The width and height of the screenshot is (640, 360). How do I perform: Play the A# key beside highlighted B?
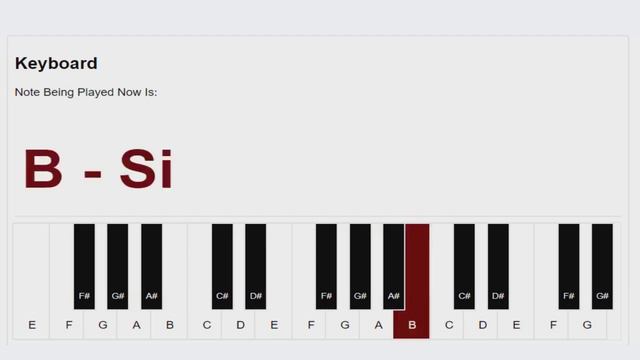coord(393,266)
